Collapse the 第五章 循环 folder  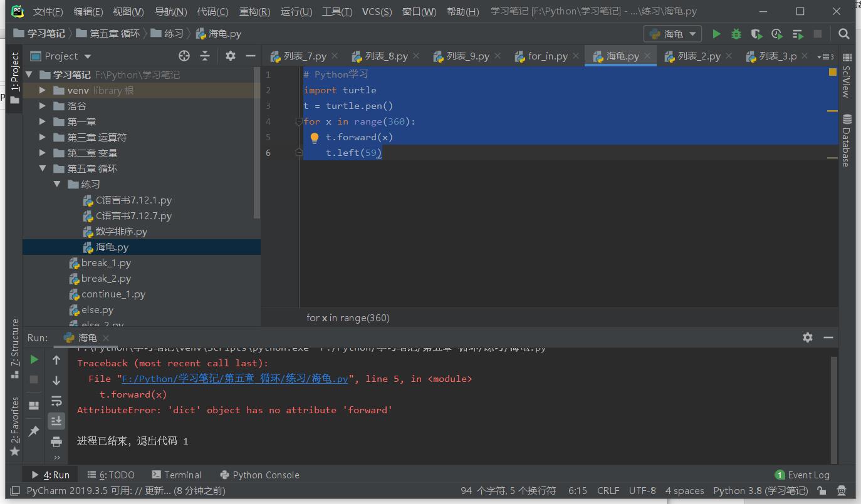point(43,168)
